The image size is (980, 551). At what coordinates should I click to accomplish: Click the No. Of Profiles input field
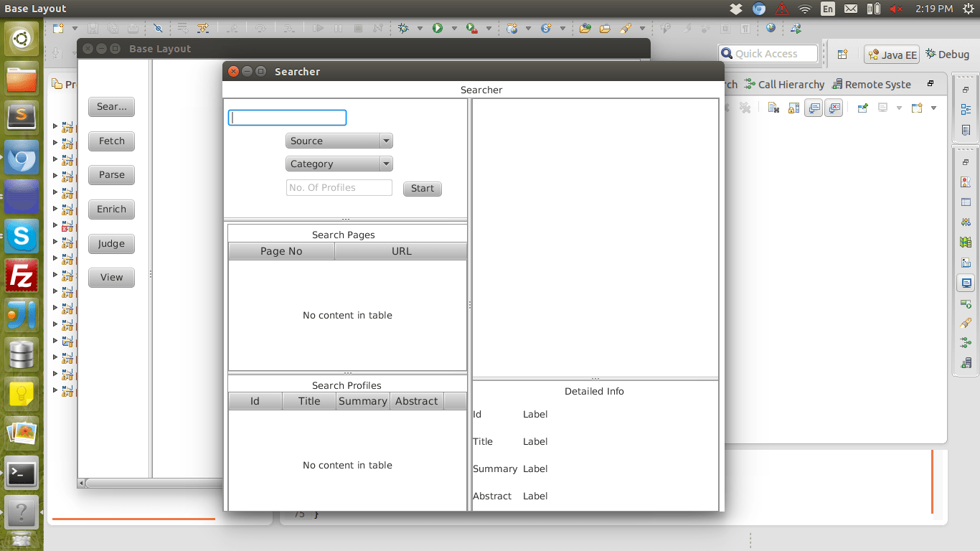pyautogui.click(x=339, y=187)
